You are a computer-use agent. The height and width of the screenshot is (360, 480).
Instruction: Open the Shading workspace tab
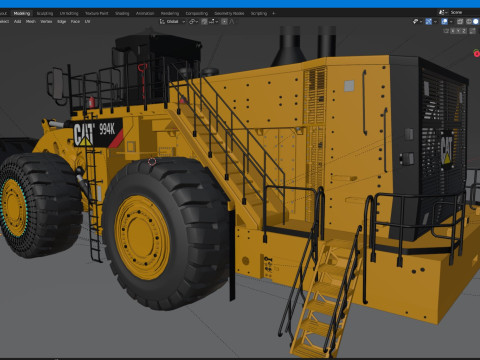pos(122,13)
